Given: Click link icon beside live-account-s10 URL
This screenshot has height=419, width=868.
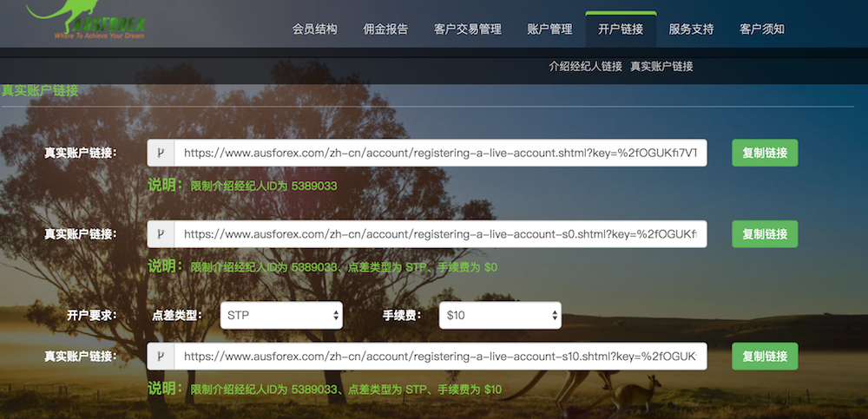Looking at the screenshot, I should click(x=161, y=356).
